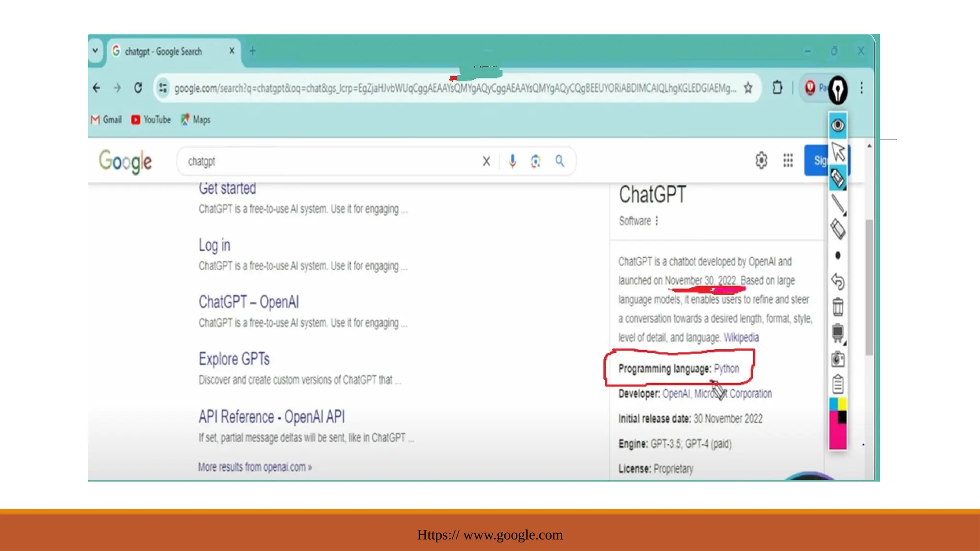The width and height of the screenshot is (980, 551).
Task: Pick the cyan color swatch
Action: [833, 404]
